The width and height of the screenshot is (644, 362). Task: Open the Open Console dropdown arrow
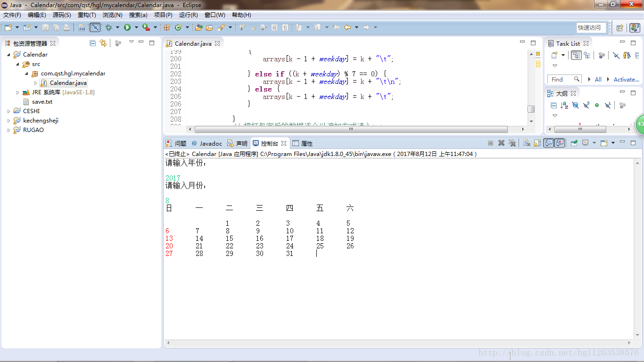pos(613,143)
